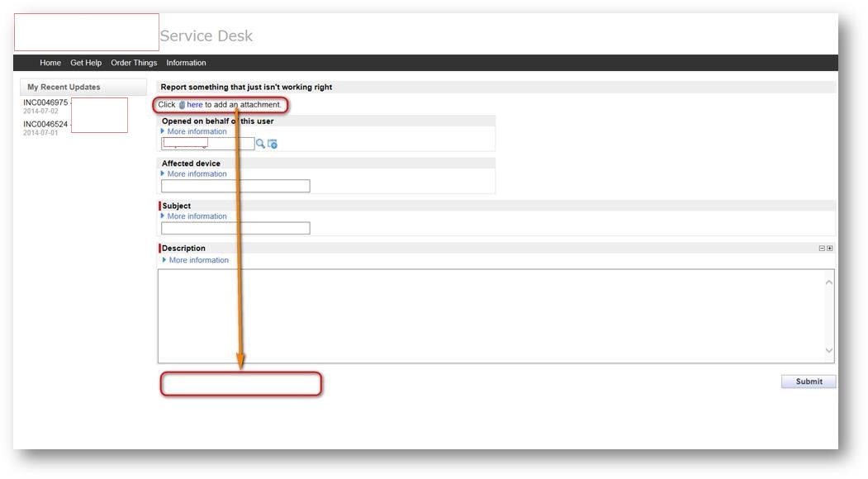Expand More information under Opened on behalf
The image size is (868, 479).
point(195,130)
